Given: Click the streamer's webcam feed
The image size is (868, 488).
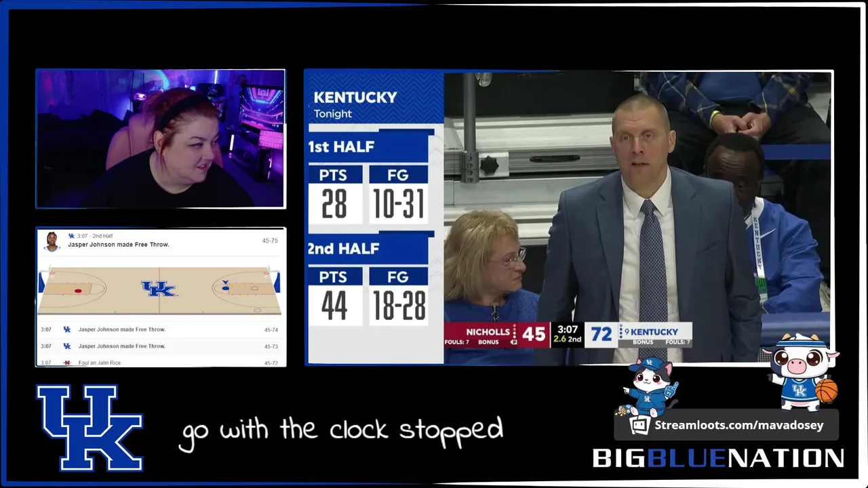Looking at the screenshot, I should click(161, 138).
